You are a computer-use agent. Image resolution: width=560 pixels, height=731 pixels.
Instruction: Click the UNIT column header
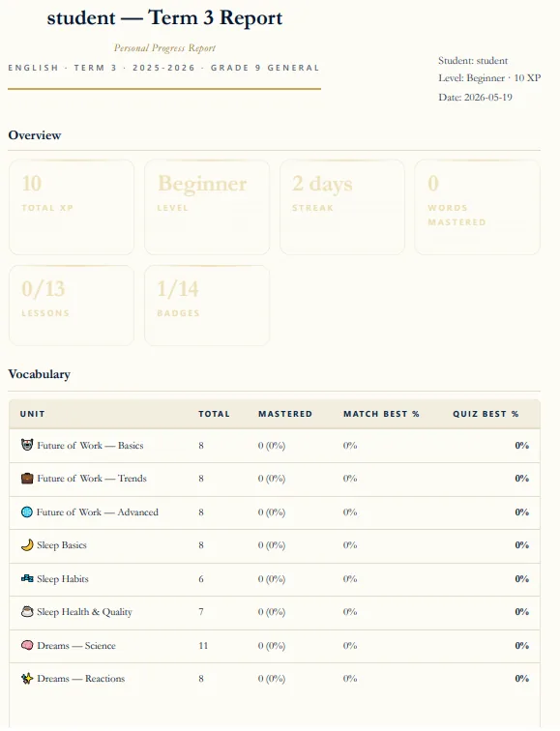(32, 414)
